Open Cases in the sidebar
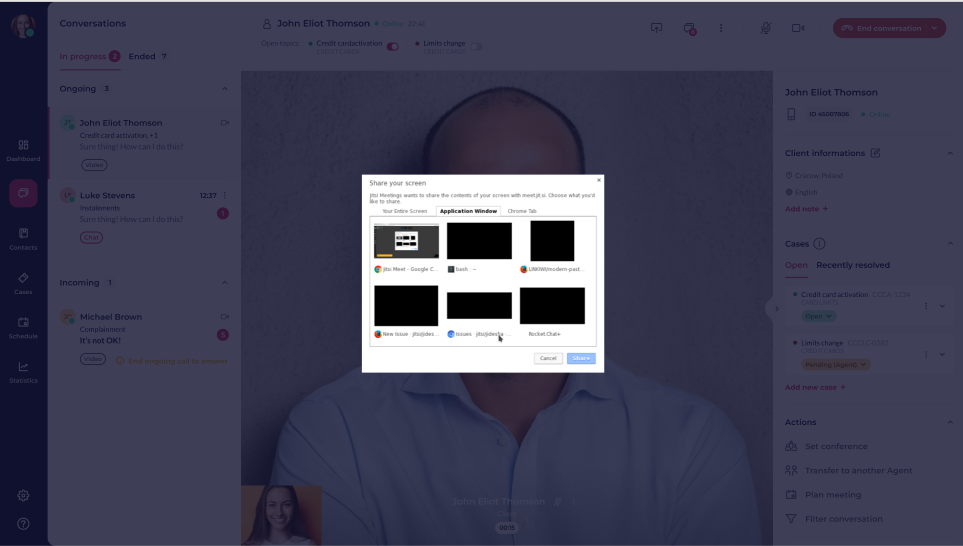 point(23,283)
